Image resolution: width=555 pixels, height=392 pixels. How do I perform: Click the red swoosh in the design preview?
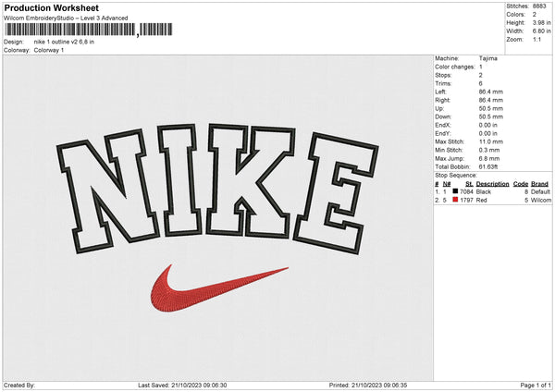tap(219, 288)
